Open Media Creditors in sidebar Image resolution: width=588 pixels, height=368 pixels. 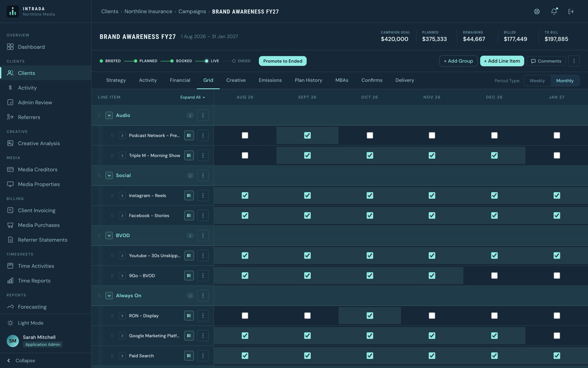37,169
